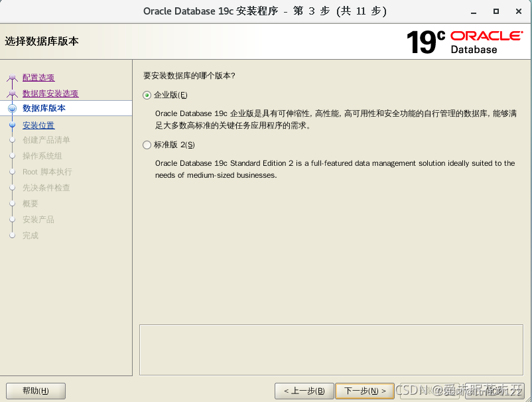Click the Standard Edition 2 description text

(335, 169)
